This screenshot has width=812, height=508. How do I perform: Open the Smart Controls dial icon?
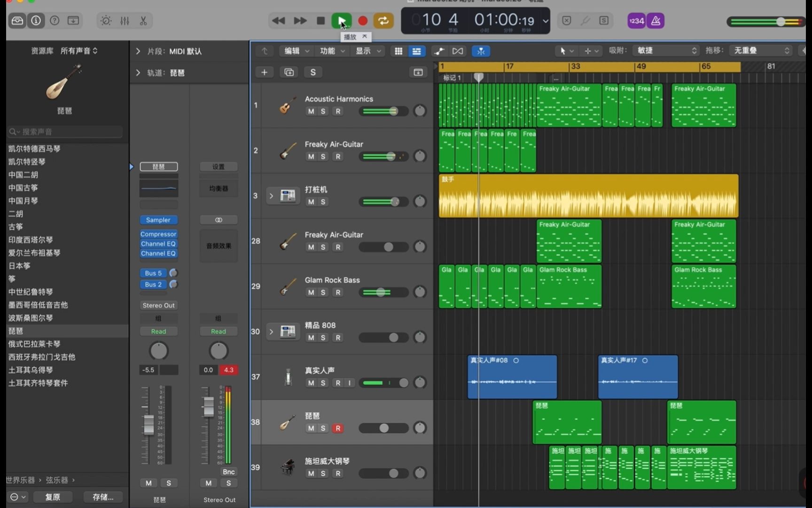(106, 21)
